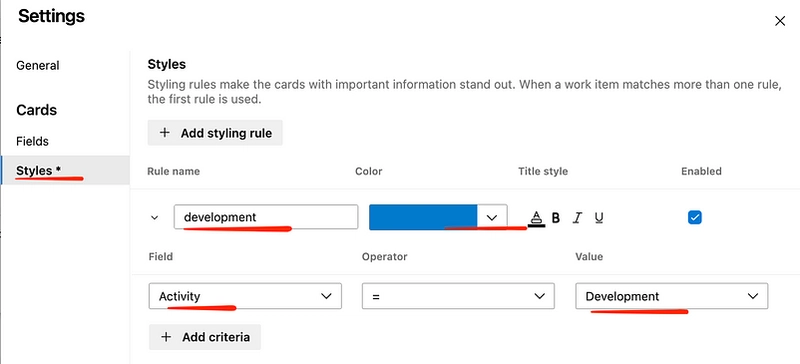This screenshot has height=364, width=800.
Task: Toggle italic title style
Action: pyautogui.click(x=577, y=219)
